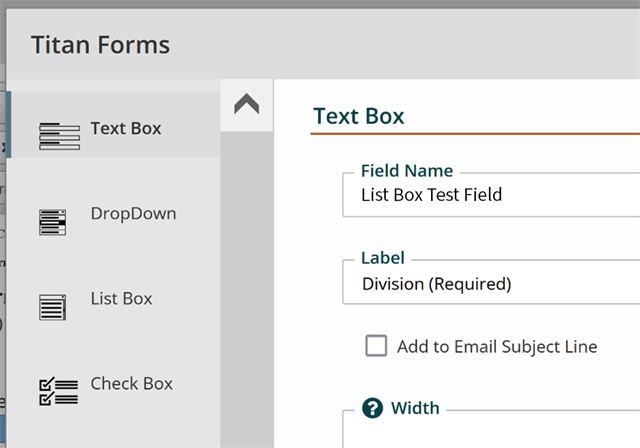Screen dimensions: 640x448
Task: Click the DropDown field type icon
Action: [x=52, y=222]
